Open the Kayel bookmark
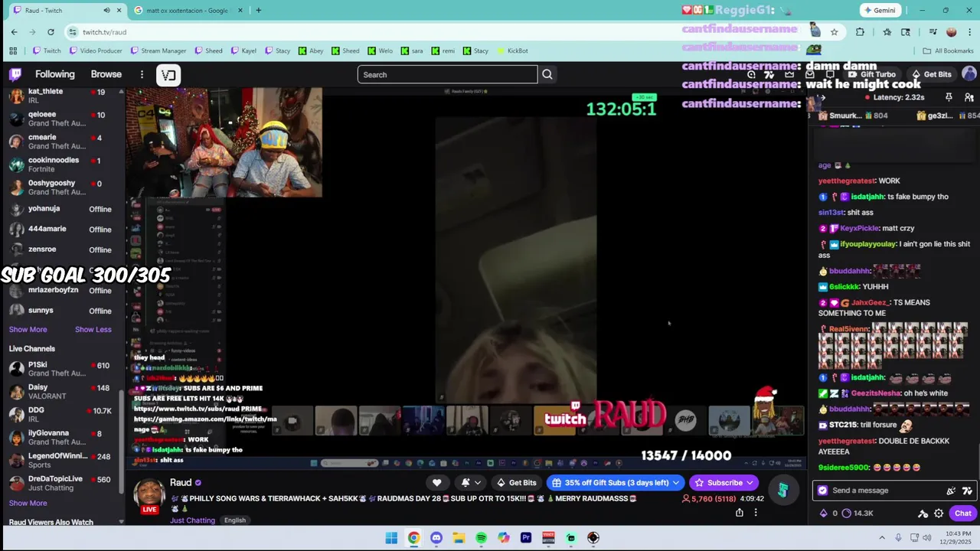 tap(243, 51)
